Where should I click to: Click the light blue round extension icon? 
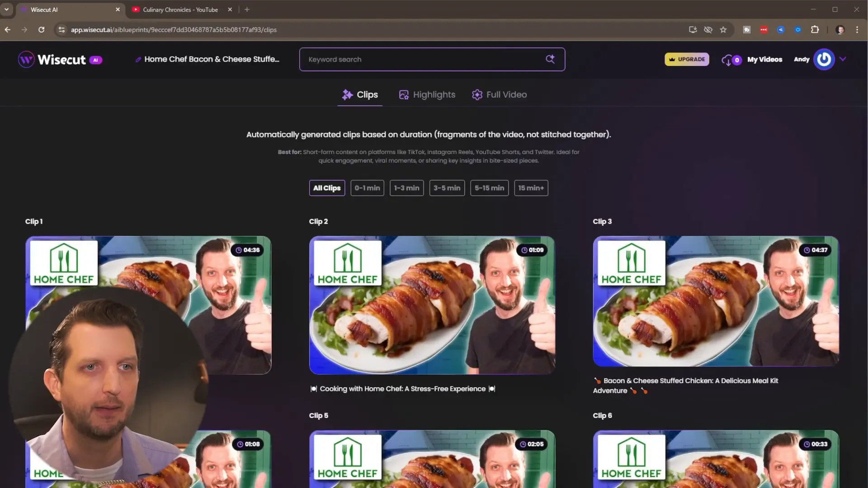tap(798, 30)
